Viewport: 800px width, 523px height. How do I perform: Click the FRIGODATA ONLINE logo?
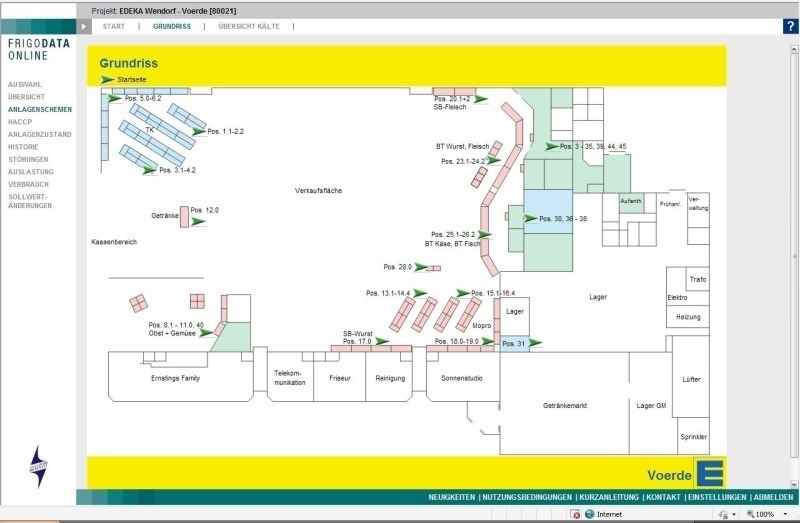39,49
